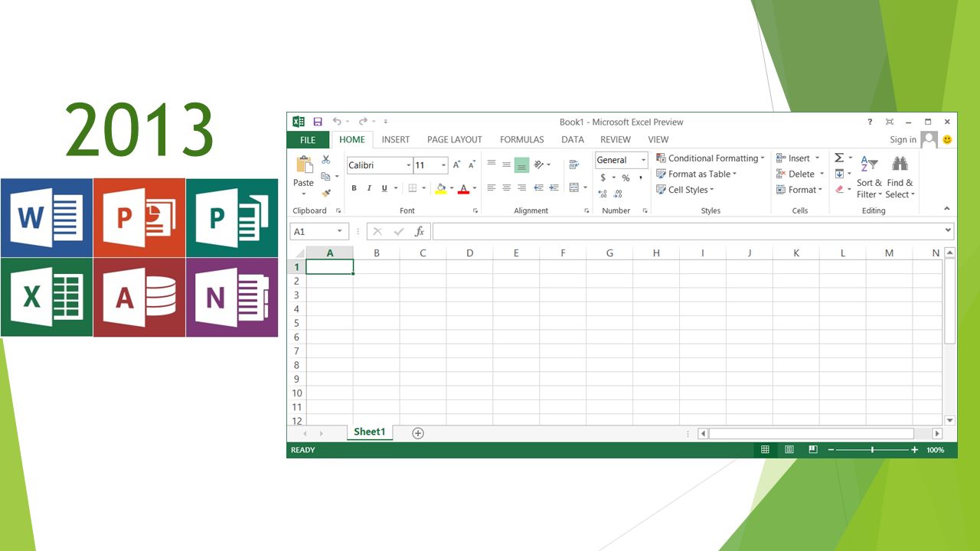Add a new sheet with plus button
Viewport: 980px width, 551px height.
[418, 433]
